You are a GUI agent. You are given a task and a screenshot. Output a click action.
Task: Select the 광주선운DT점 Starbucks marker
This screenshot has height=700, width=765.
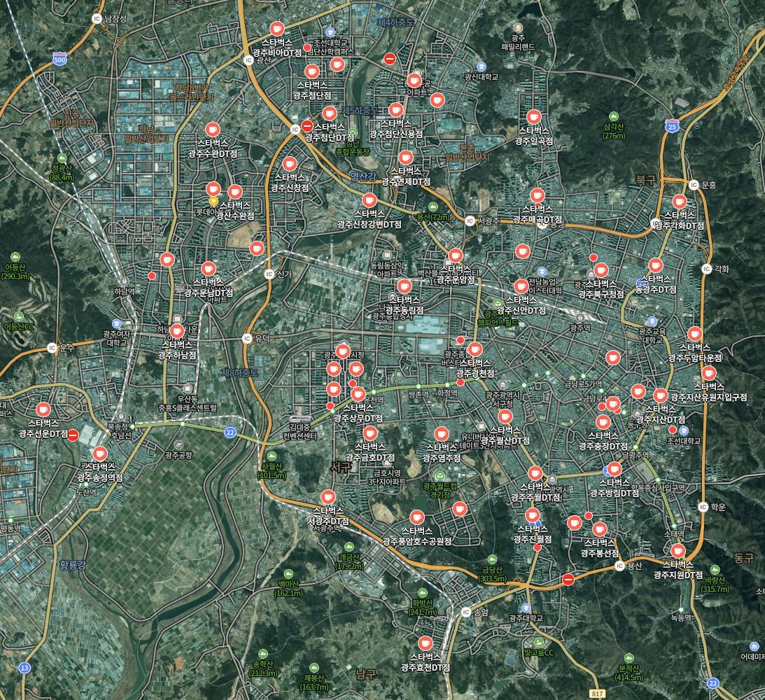point(43,409)
